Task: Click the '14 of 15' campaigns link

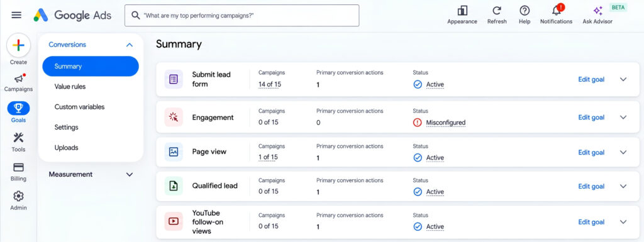Action: (x=270, y=84)
